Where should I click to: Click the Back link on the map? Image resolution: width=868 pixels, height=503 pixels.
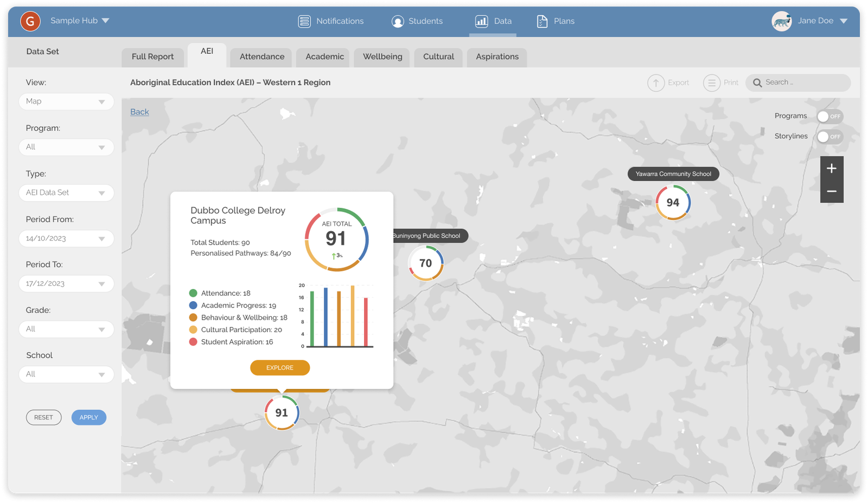(139, 112)
